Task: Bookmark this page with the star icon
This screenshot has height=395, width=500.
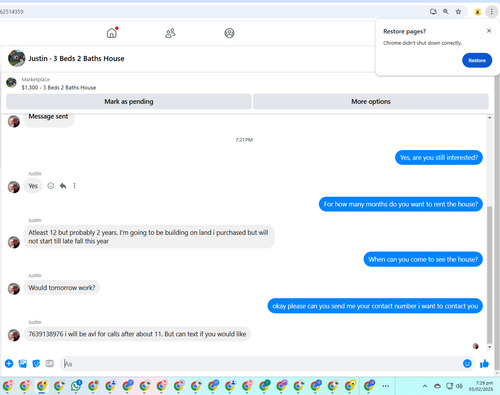Action: (458, 12)
